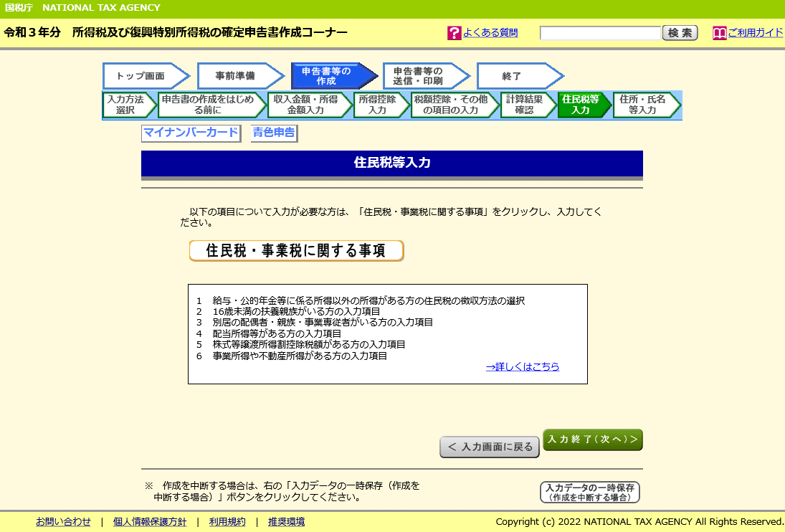The width and height of the screenshot is (785, 532).
Task: Open the お問い合わせ contact link
Action: click(63, 521)
